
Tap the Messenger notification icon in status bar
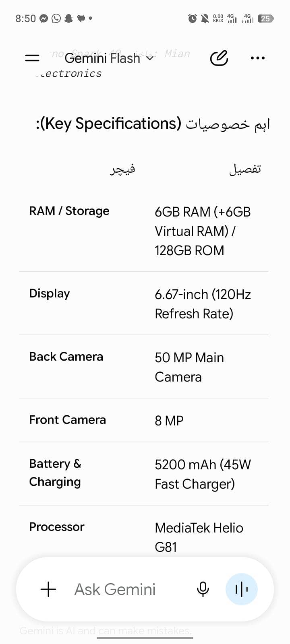click(x=44, y=18)
